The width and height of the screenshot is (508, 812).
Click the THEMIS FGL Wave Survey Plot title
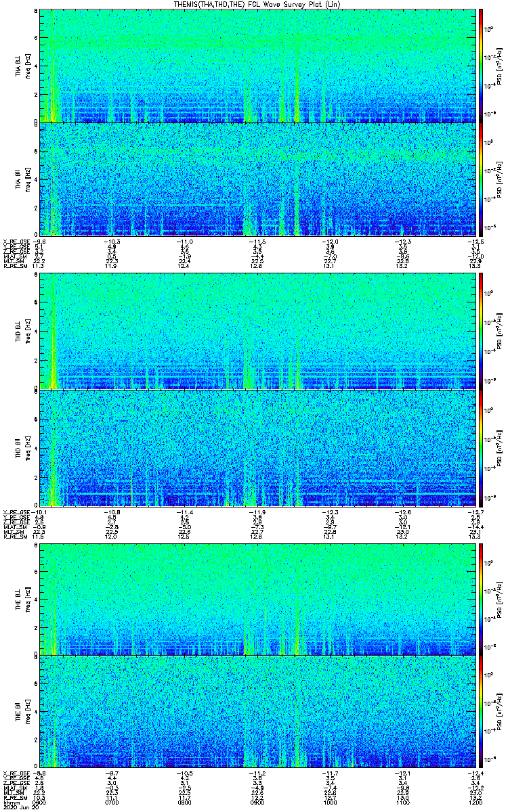point(258,4)
